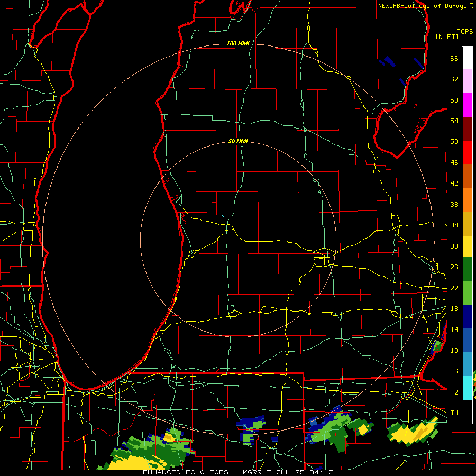The height and width of the screenshot is (476, 476).
Task: Click the legend value 34
Action: [x=454, y=225]
